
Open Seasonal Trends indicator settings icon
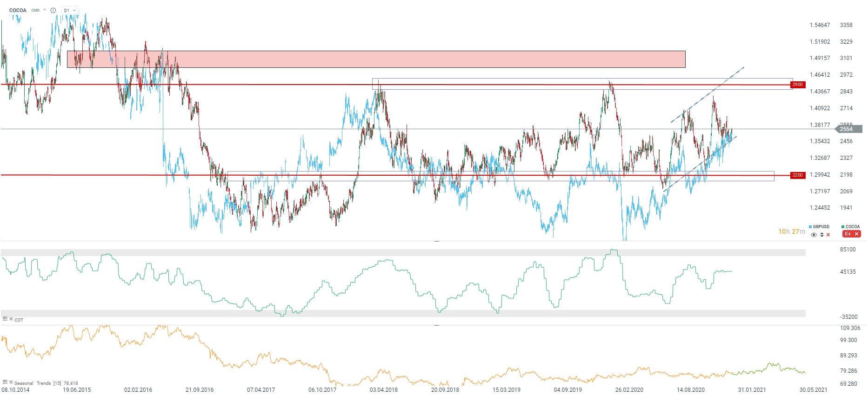[x=5, y=382]
